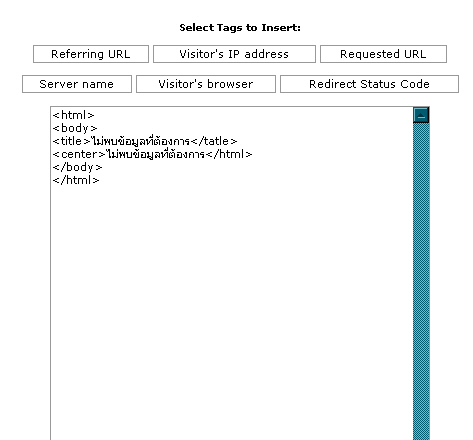
Task: Place cursor on the opening <html> line
Action: (x=74, y=115)
